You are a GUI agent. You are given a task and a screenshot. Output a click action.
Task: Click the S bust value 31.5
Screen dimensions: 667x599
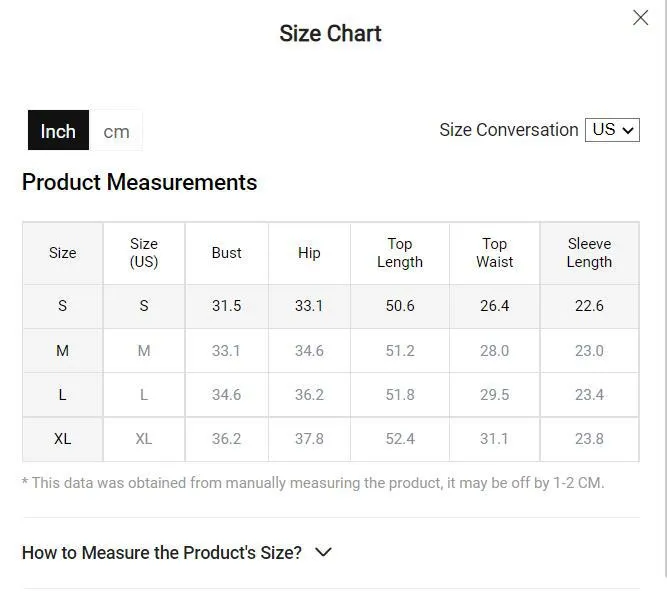[x=227, y=306]
